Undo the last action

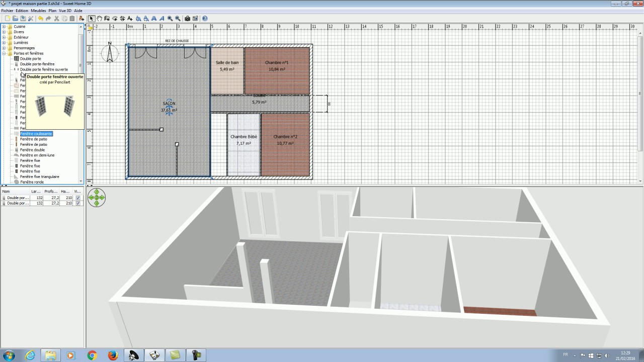(x=40, y=19)
